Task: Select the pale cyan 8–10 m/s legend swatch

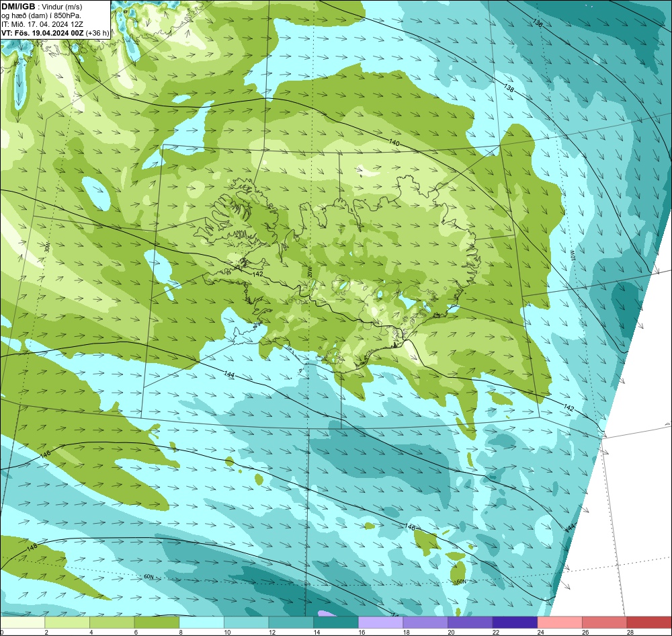Action: pos(202,623)
